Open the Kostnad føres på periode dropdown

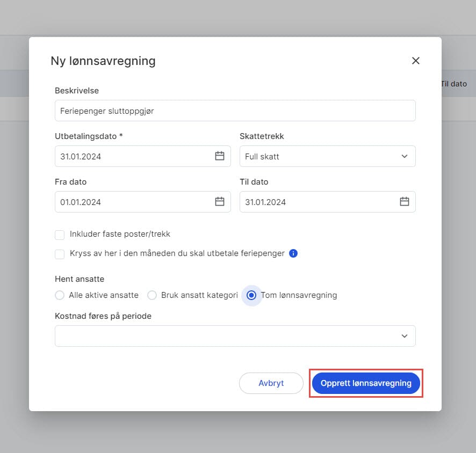click(235, 335)
